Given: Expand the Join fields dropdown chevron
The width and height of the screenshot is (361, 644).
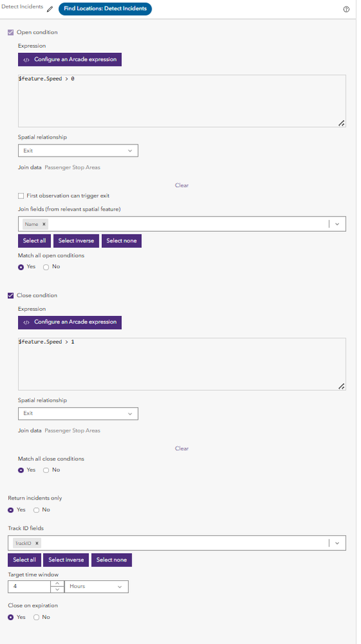Looking at the screenshot, I should click(337, 224).
